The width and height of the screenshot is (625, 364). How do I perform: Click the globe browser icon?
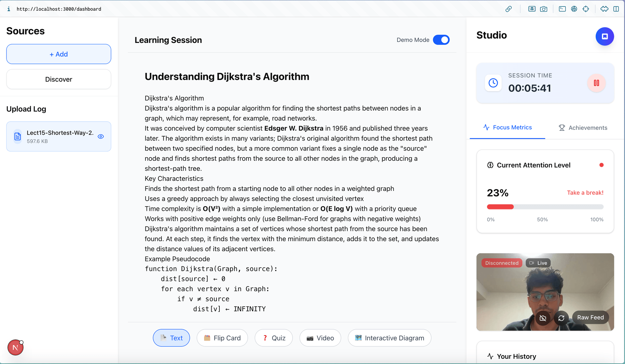(x=574, y=9)
